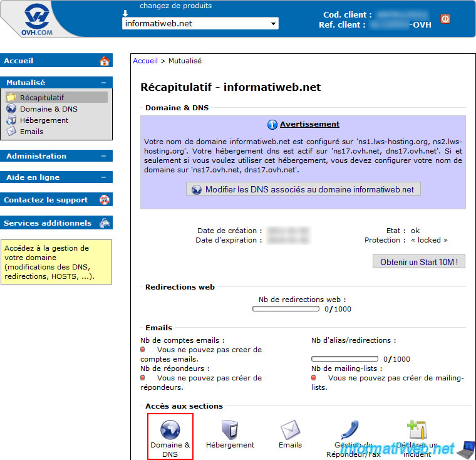The height and width of the screenshot is (460, 476).
Task: Open Domaine & DNS globe icon in Accès aux sections
Action: (170, 430)
